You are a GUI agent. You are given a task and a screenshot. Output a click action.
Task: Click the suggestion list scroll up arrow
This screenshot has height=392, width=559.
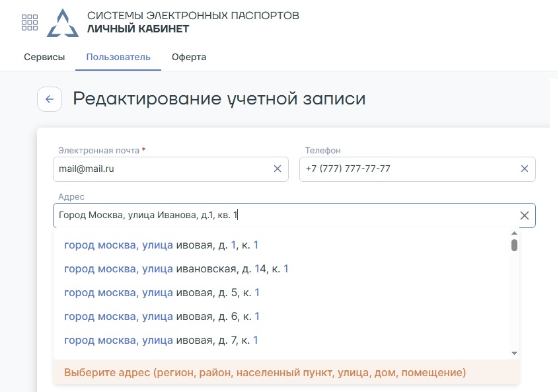(x=514, y=233)
